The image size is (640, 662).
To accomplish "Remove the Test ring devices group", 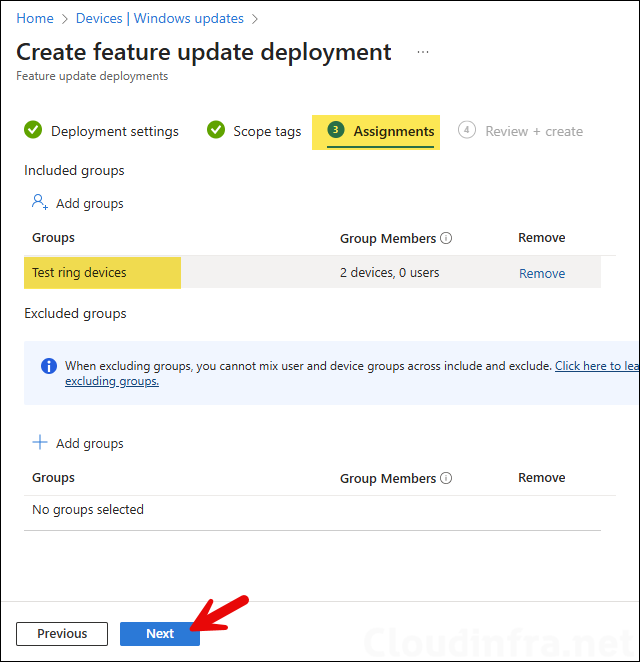I will pyautogui.click(x=542, y=273).
